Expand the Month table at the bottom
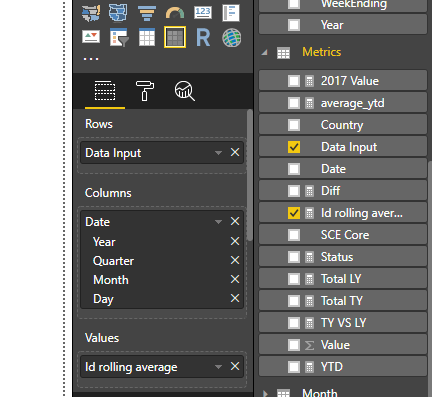Screen dimensions: 432x397 point(265,393)
